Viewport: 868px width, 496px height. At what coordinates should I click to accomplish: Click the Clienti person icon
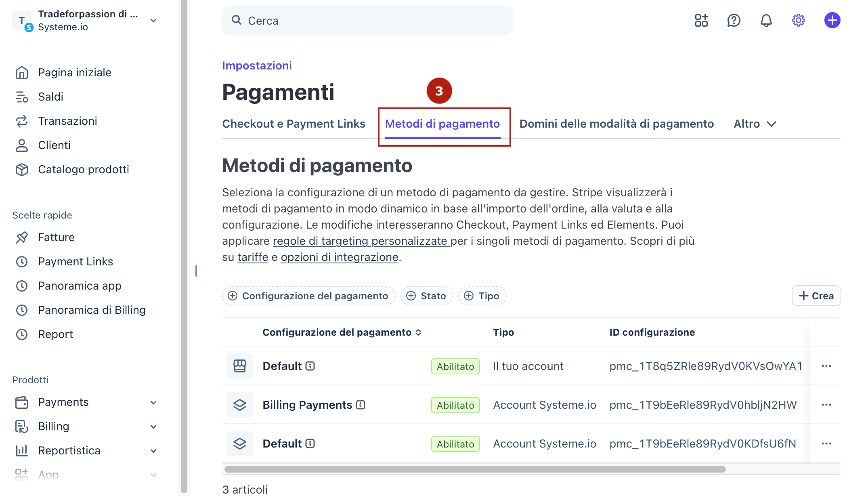pos(22,145)
